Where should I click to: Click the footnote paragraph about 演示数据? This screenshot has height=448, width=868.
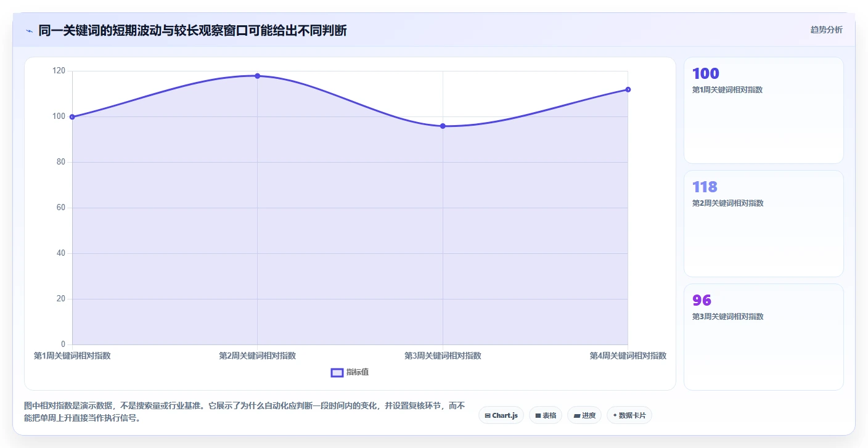[245, 412]
